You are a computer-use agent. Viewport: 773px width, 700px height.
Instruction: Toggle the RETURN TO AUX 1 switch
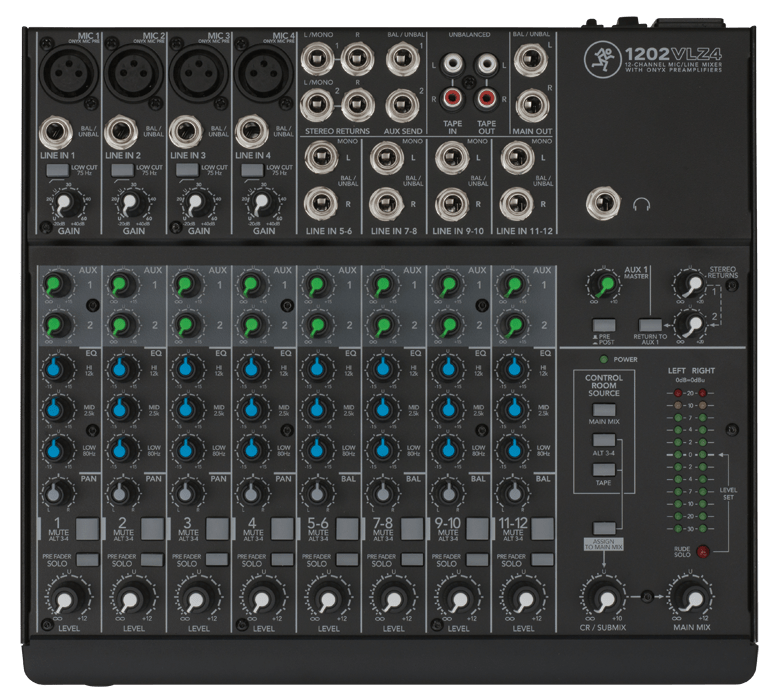(x=650, y=325)
